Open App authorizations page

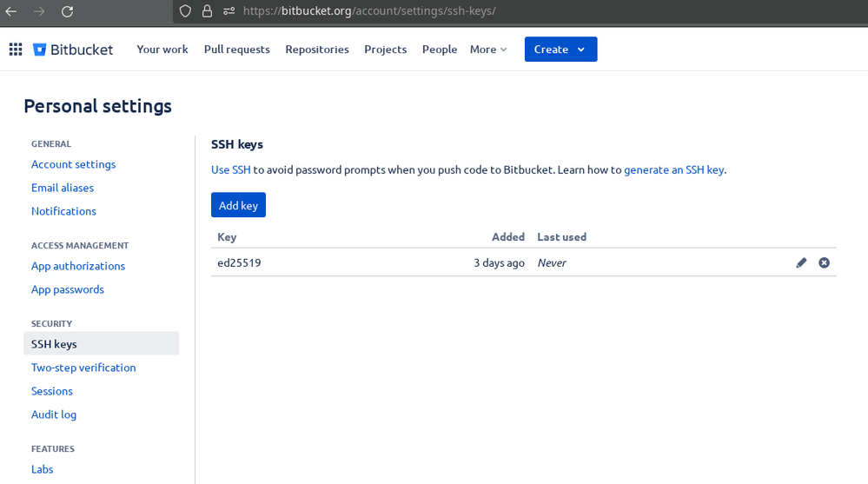78,266
